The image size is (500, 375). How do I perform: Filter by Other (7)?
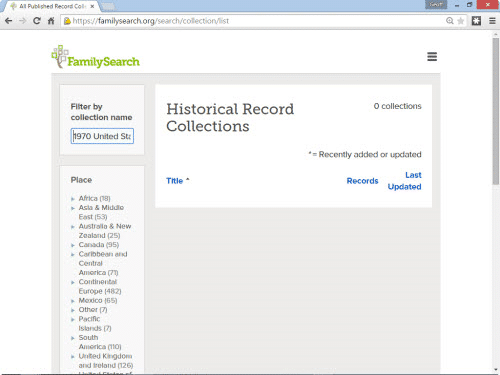[93, 310]
